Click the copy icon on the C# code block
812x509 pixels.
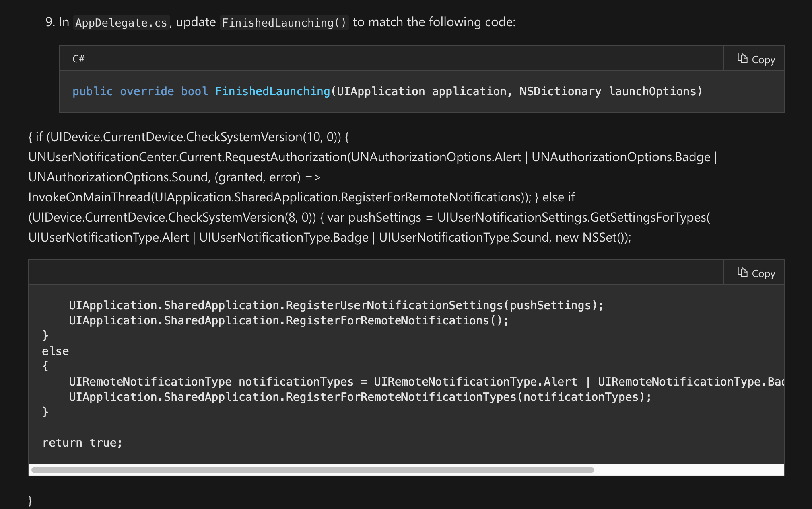click(x=742, y=59)
